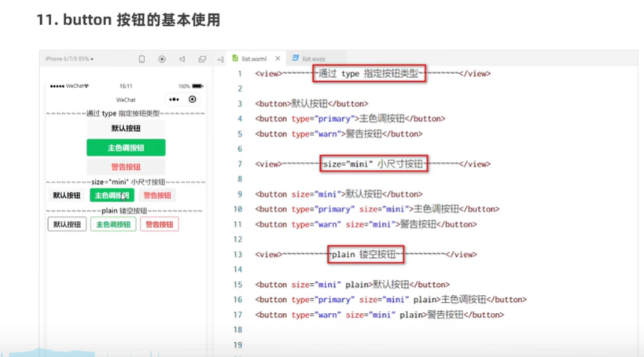Click line number 1 in the editor gutter

(240, 74)
